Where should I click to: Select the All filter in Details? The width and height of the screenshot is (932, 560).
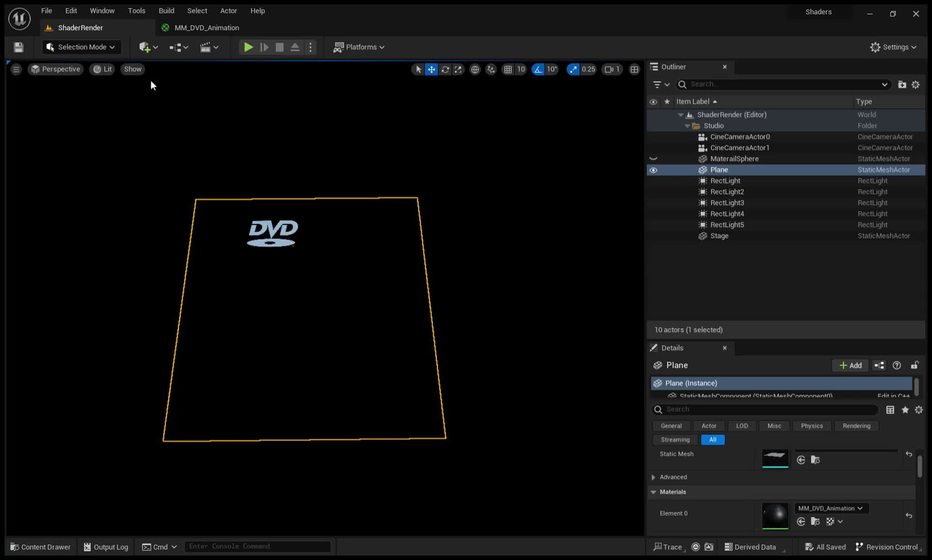click(713, 440)
